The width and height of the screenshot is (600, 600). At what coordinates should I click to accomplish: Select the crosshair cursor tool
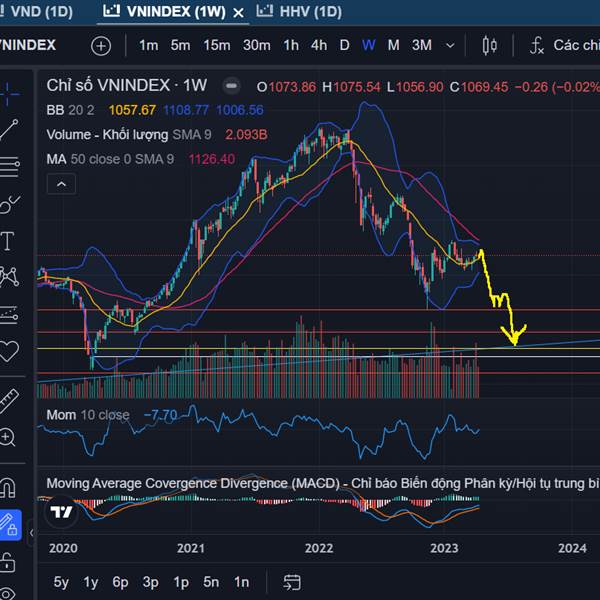click(8, 93)
